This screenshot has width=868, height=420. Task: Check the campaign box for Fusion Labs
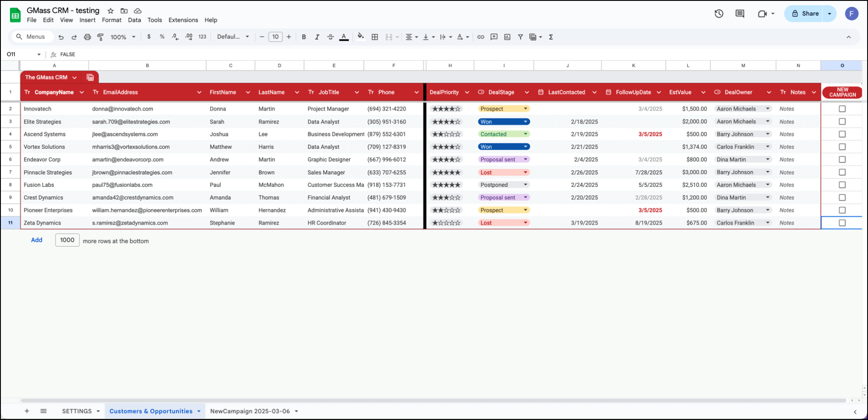[842, 185]
